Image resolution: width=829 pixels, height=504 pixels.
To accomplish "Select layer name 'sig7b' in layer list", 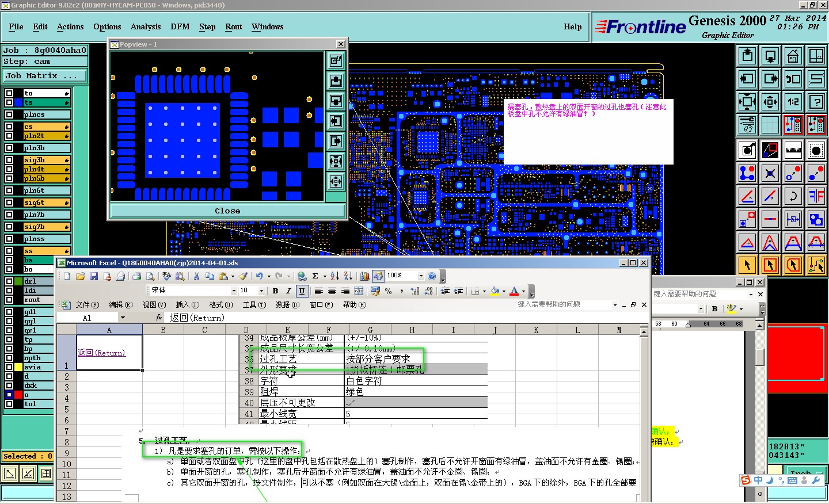I will click(47, 227).
